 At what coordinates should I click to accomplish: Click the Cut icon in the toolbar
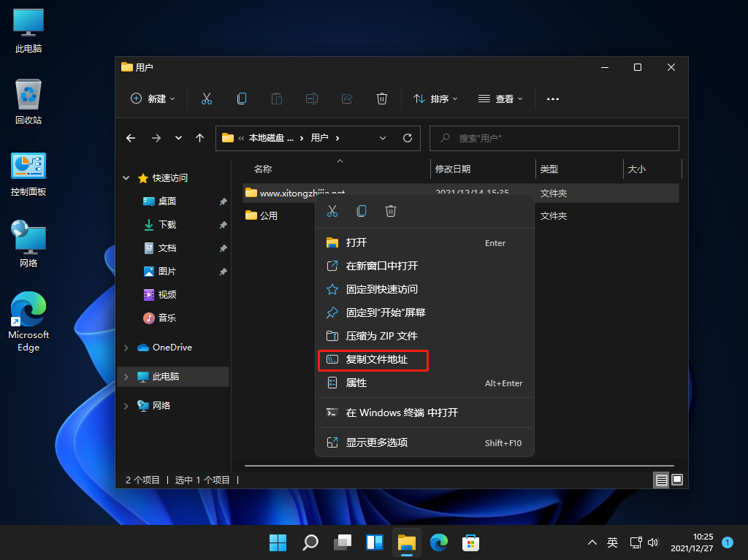coord(206,99)
